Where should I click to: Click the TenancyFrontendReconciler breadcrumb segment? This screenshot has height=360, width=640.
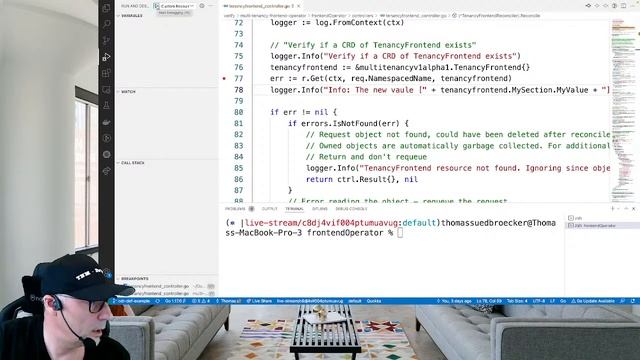pos(496,16)
